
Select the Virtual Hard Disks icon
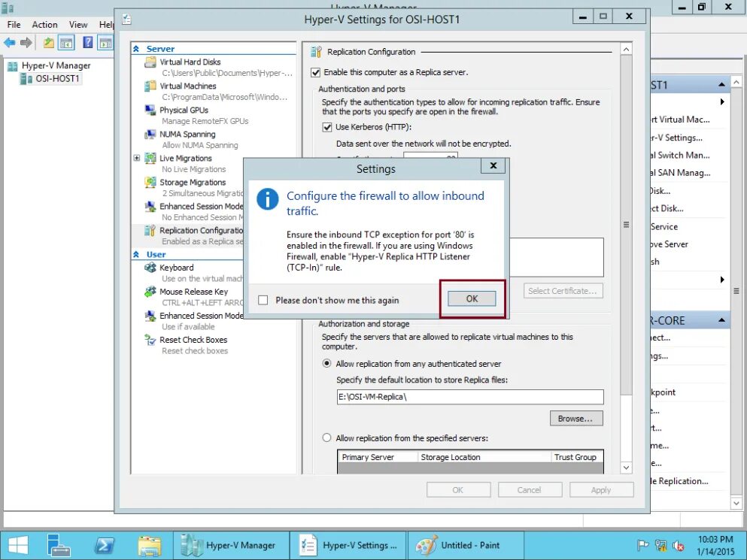pyautogui.click(x=150, y=62)
